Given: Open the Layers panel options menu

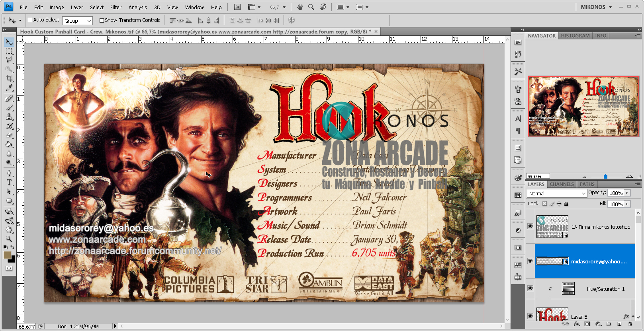Looking at the screenshot, I should tap(637, 184).
